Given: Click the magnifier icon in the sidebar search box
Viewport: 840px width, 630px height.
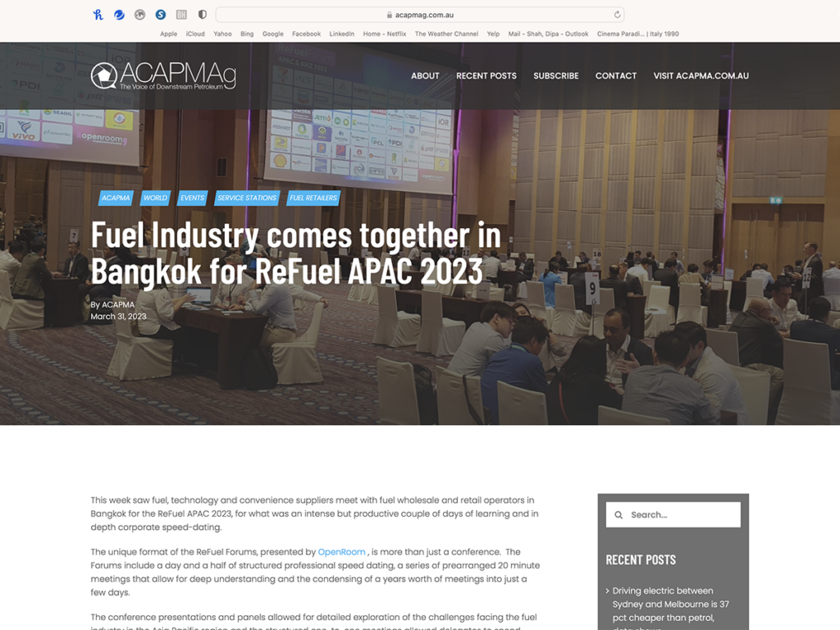Looking at the screenshot, I should coord(619,514).
